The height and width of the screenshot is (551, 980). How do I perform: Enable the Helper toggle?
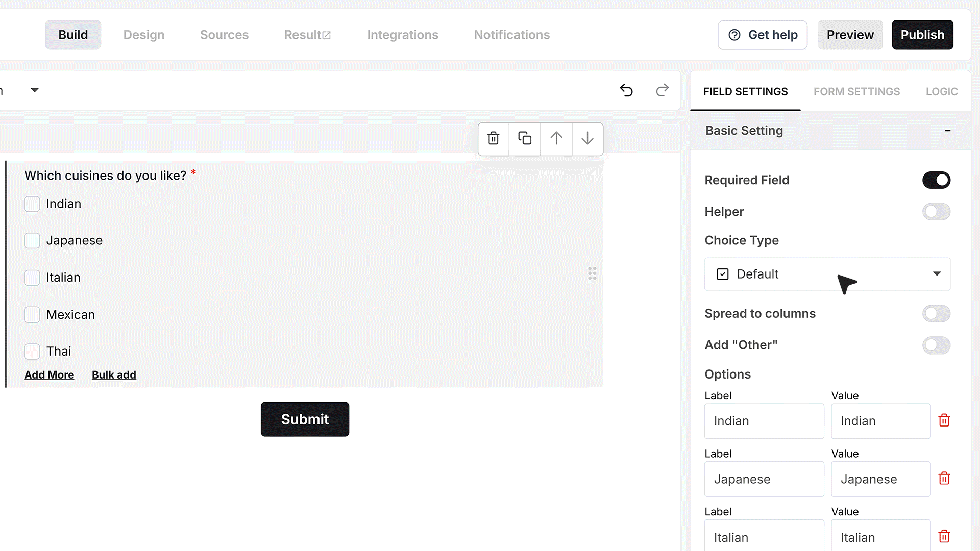pos(936,212)
